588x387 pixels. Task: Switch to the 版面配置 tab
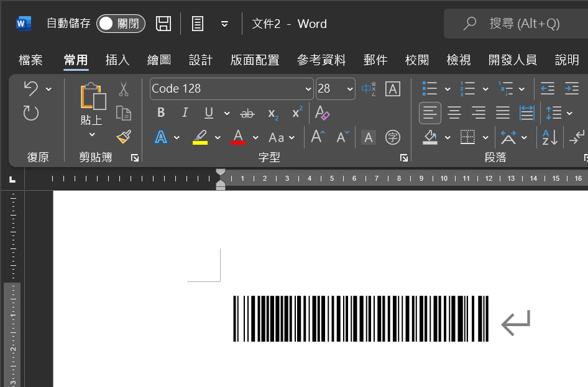[x=255, y=60]
